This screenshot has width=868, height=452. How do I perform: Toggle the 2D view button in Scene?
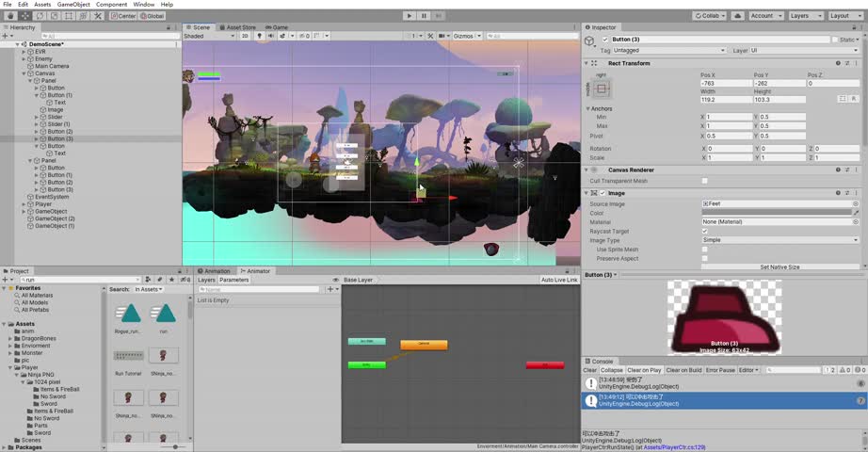click(x=245, y=36)
